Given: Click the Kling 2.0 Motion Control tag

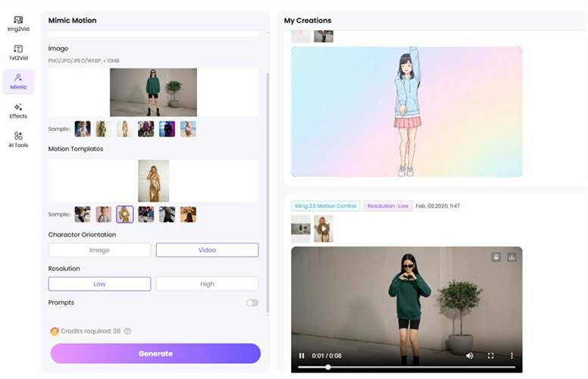Looking at the screenshot, I should [326, 206].
